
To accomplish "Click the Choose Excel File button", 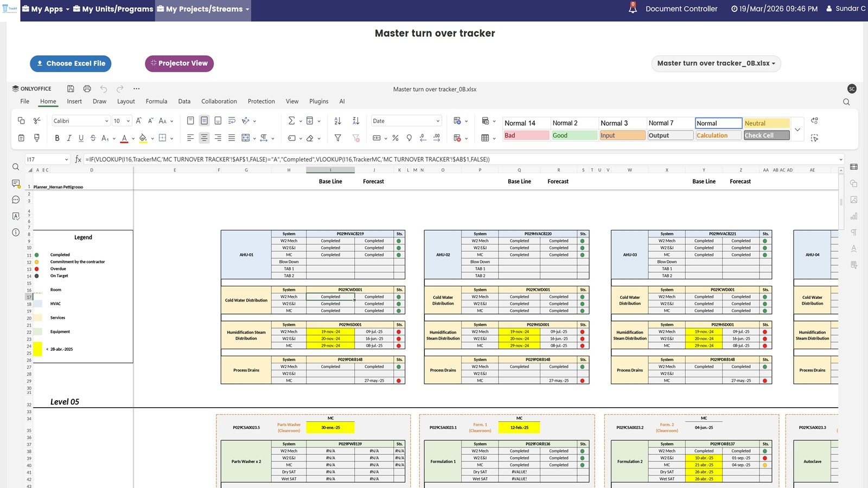I will tap(71, 63).
